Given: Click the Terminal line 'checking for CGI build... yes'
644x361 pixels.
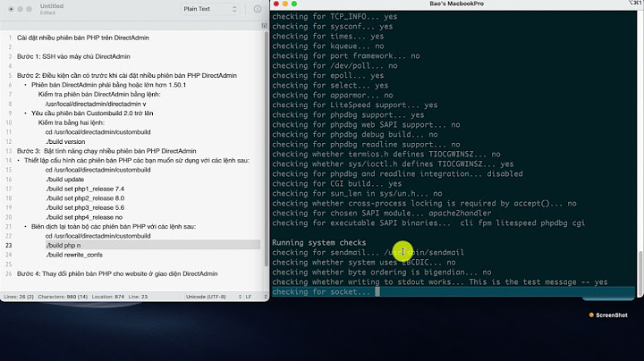Looking at the screenshot, I should point(337,183).
